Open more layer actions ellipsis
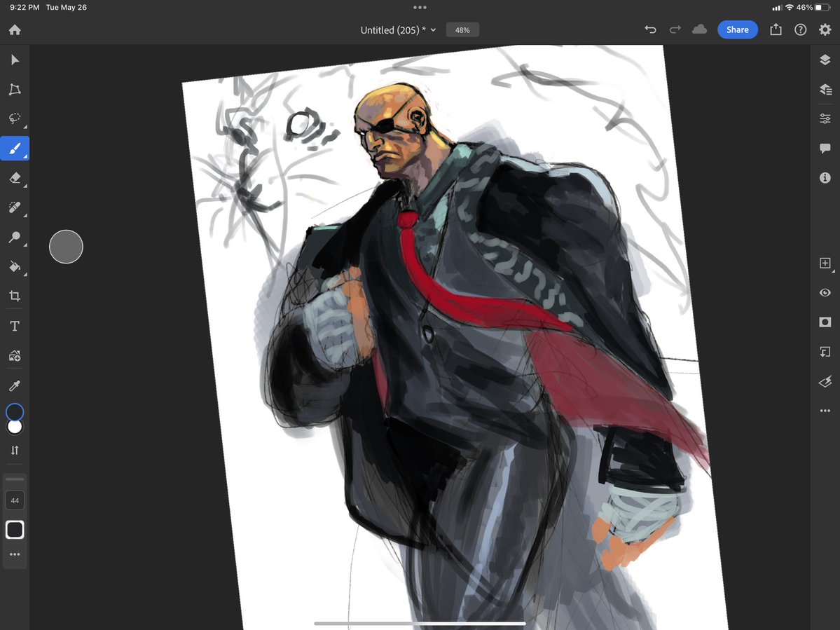The image size is (840, 630). (825, 411)
